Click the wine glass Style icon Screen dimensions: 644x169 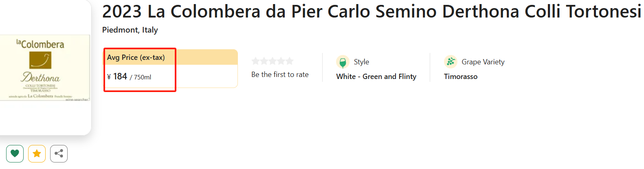pos(343,62)
